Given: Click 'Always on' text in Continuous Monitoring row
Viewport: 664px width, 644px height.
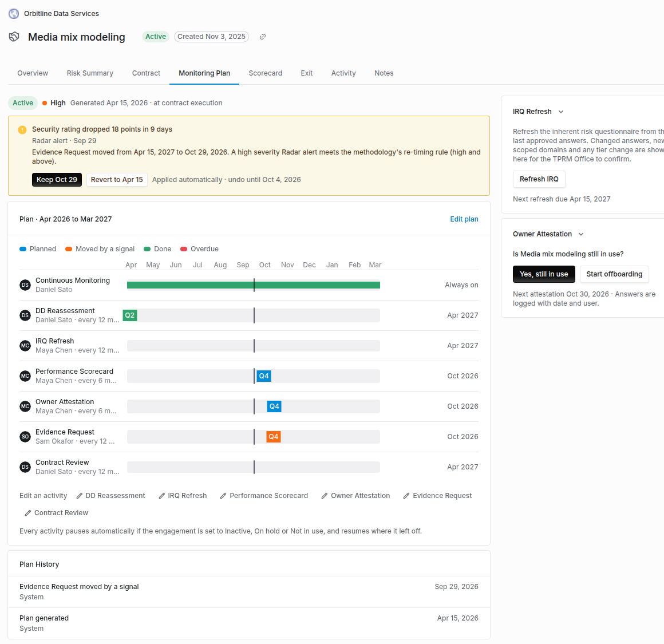Looking at the screenshot, I should pos(461,286).
